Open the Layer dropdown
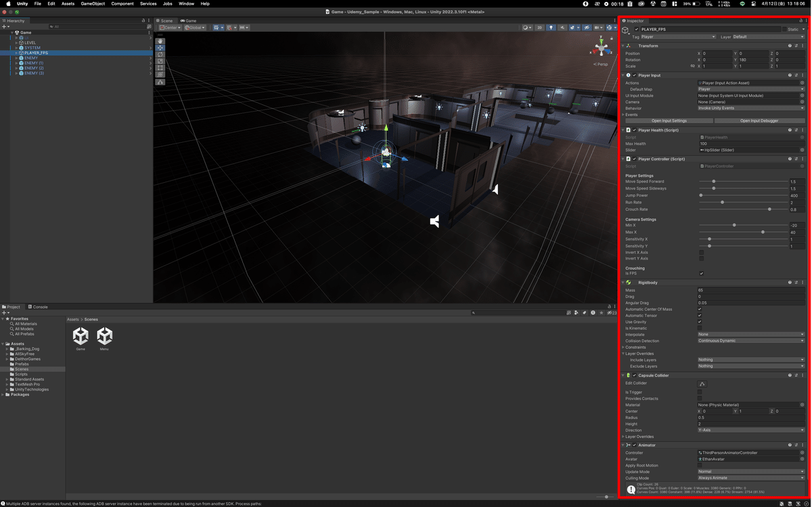Image resolution: width=812 pixels, height=507 pixels. 769,37
